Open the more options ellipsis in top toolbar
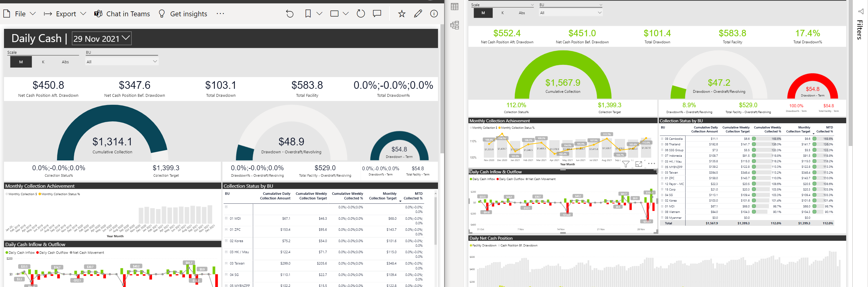The image size is (868, 287). pyautogui.click(x=220, y=14)
